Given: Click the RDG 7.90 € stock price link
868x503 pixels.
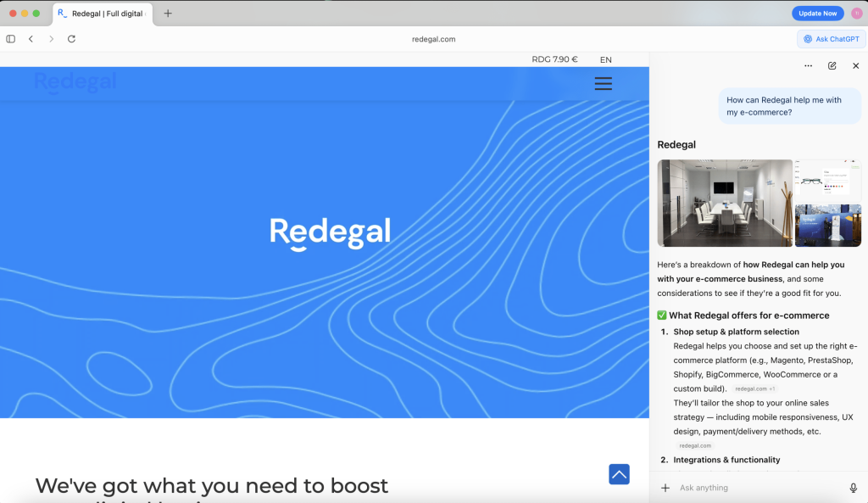Looking at the screenshot, I should click(x=554, y=59).
